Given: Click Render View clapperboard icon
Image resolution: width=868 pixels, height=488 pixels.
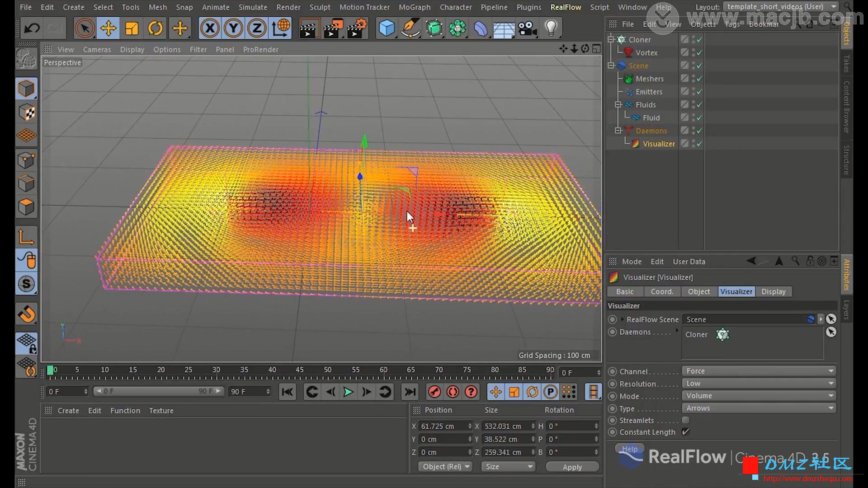Looking at the screenshot, I should coord(309,28).
